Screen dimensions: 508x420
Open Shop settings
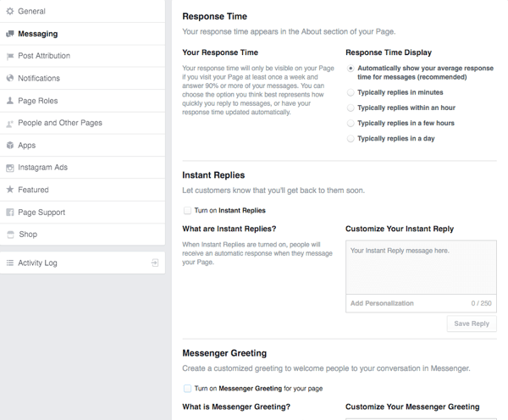82,235
